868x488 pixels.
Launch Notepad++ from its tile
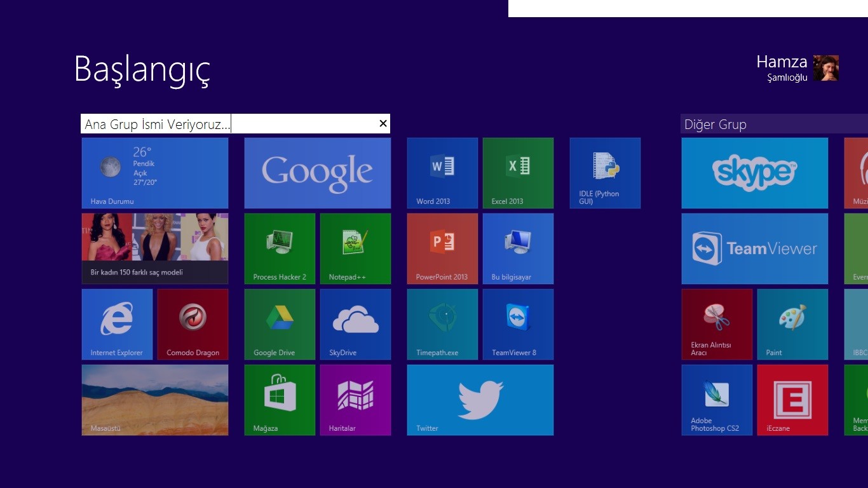pos(355,248)
